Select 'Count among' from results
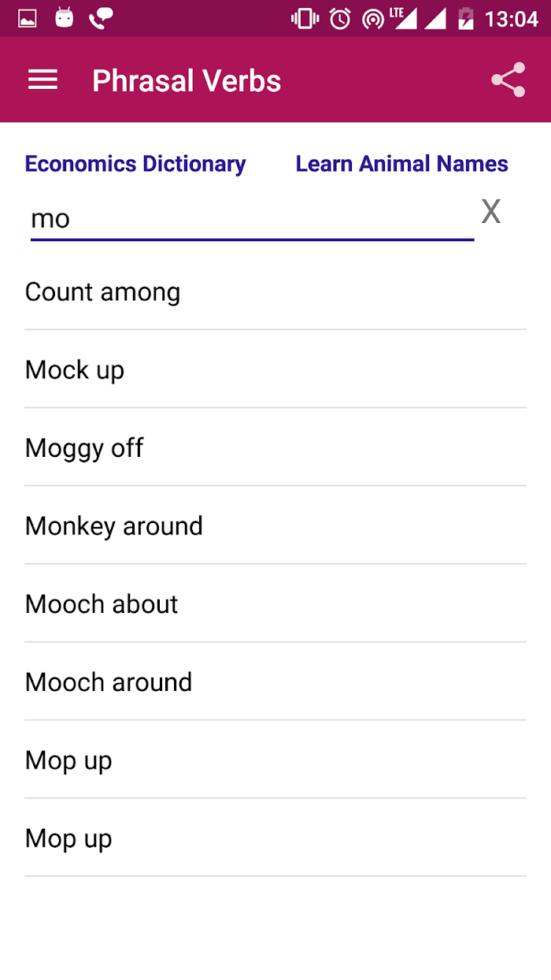The image size is (551, 980). click(x=275, y=291)
